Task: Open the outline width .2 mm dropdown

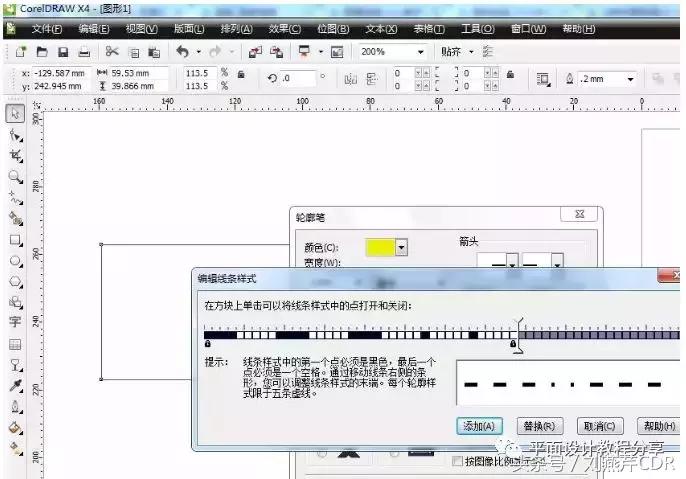Action: tap(630, 79)
